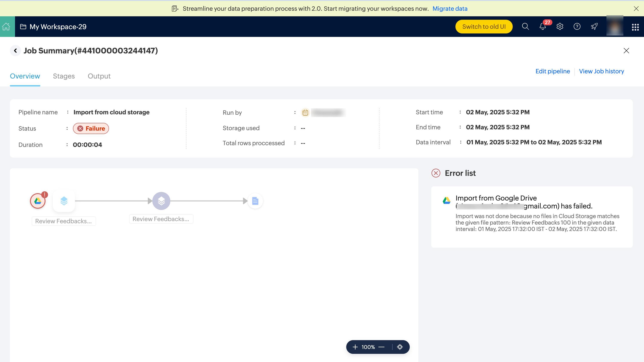Image resolution: width=644 pixels, height=362 pixels.
Task: Click the blue layers dataset node
Action: tap(64, 201)
